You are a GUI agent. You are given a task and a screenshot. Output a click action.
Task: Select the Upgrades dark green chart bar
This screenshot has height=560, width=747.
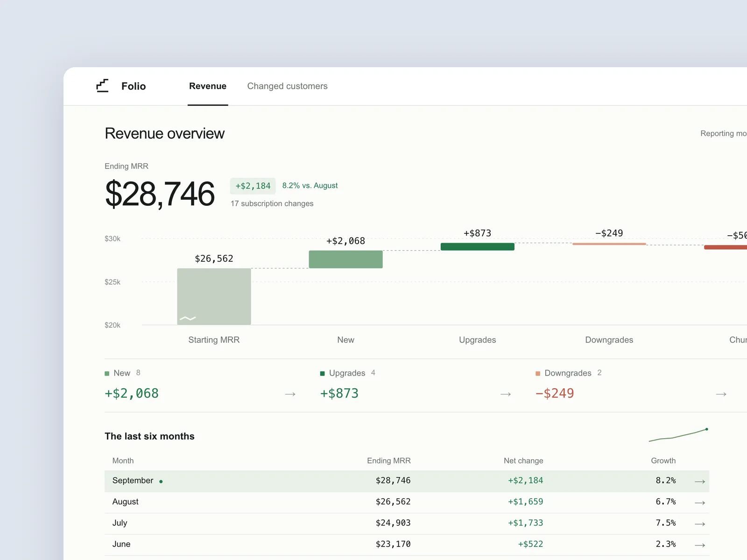[x=478, y=247]
